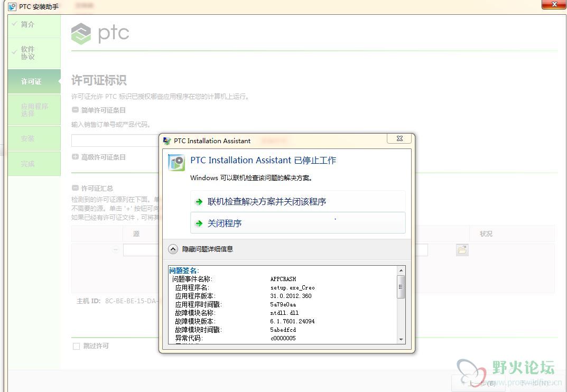
Task: Click application version 31.0.2012.360 value
Action: tap(291, 296)
